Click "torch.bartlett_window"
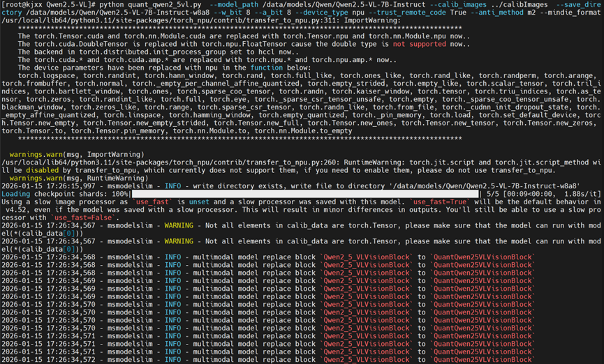The width and height of the screenshot is (604, 364). 77,91
